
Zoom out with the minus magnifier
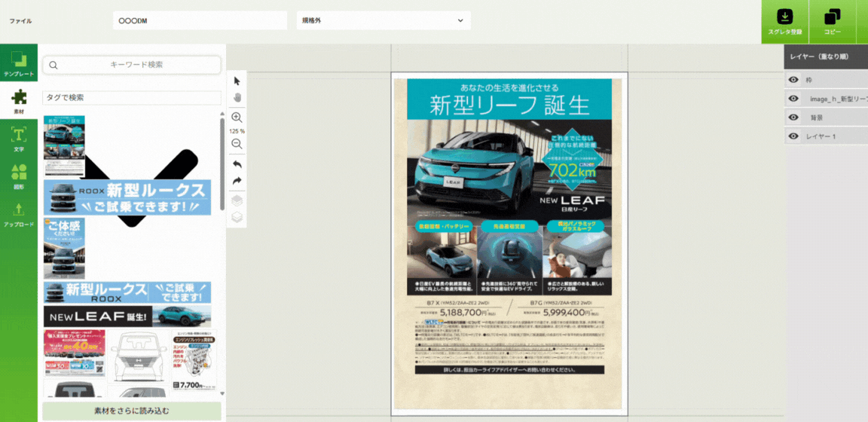click(x=237, y=144)
